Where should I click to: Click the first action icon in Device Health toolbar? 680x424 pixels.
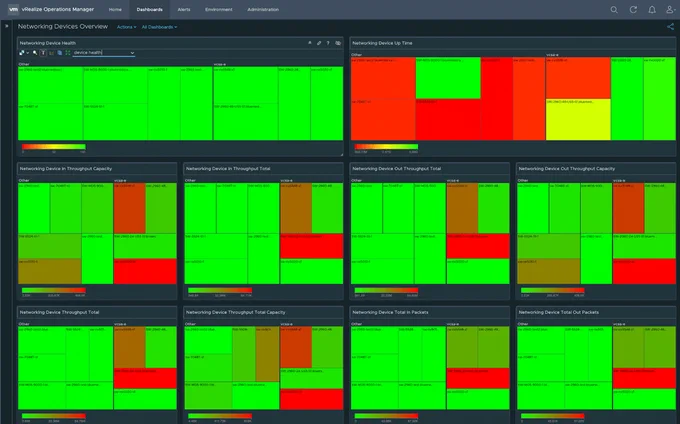click(x=22, y=53)
